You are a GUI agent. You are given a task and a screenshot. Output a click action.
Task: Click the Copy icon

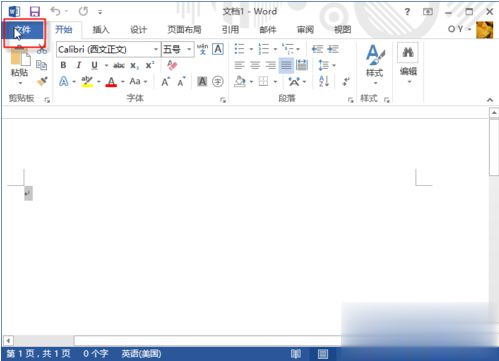click(x=42, y=65)
